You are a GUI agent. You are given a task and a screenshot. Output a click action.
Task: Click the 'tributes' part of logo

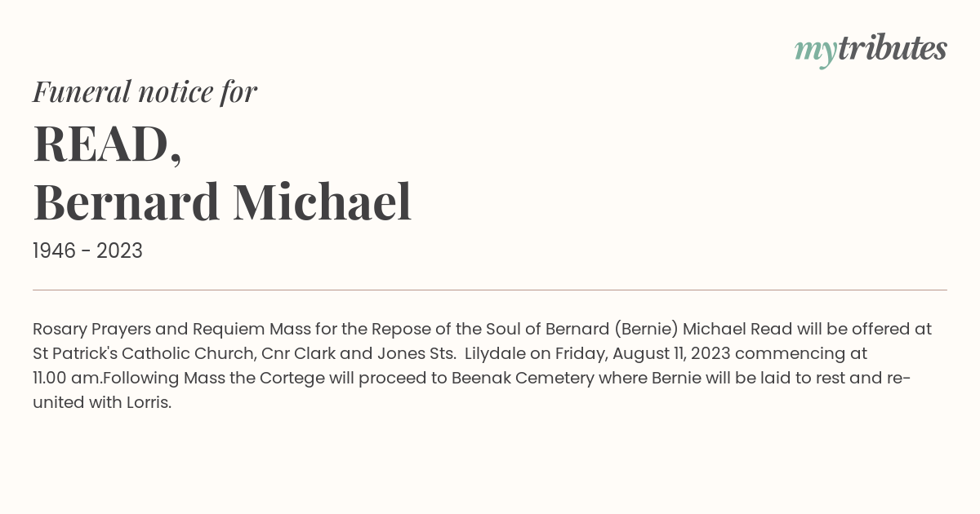(893, 48)
